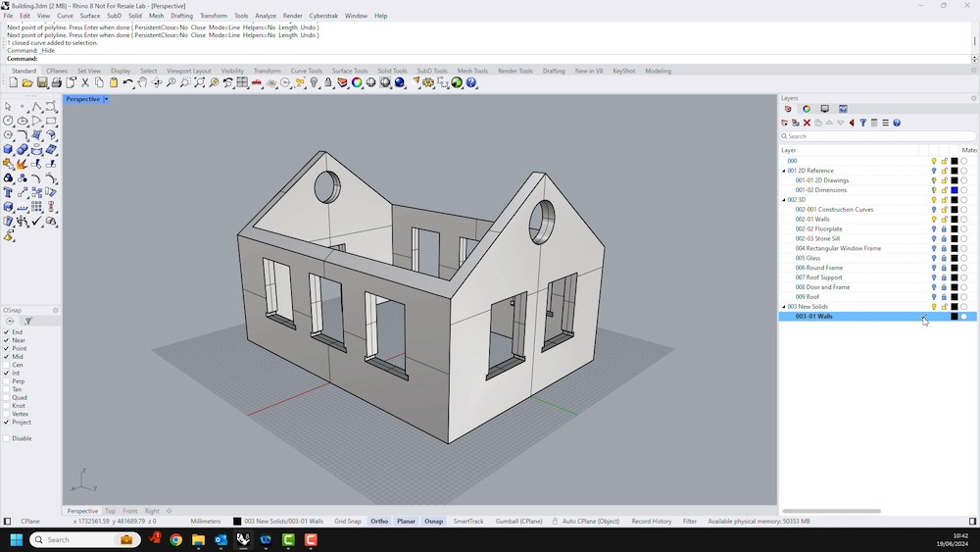Click the layer filter funnel icon
The height and width of the screenshot is (552, 980).
863,123
